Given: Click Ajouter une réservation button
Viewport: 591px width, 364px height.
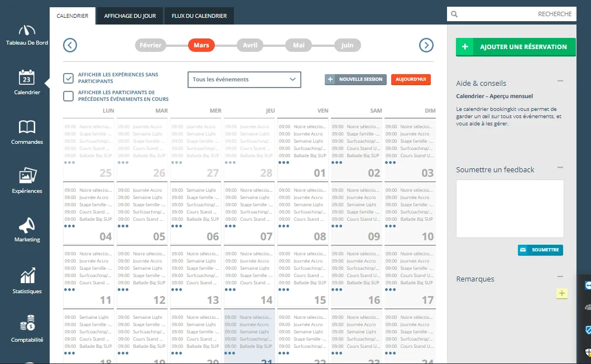Looking at the screenshot, I should [516, 47].
